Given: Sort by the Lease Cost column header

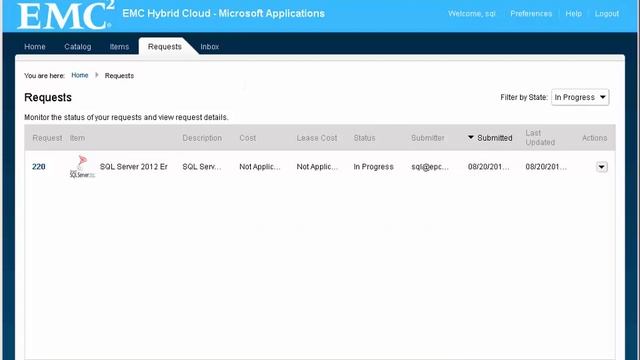Looking at the screenshot, I should [x=317, y=138].
